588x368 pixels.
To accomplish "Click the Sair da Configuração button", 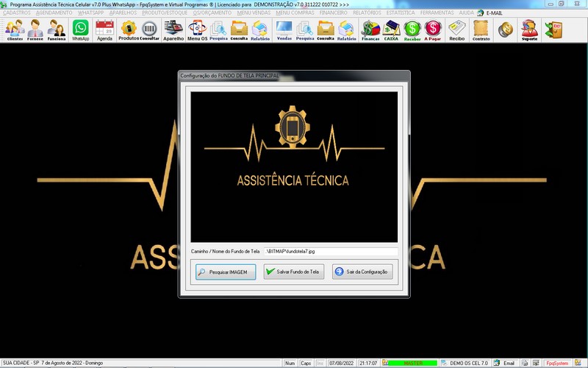I will click(x=362, y=272).
